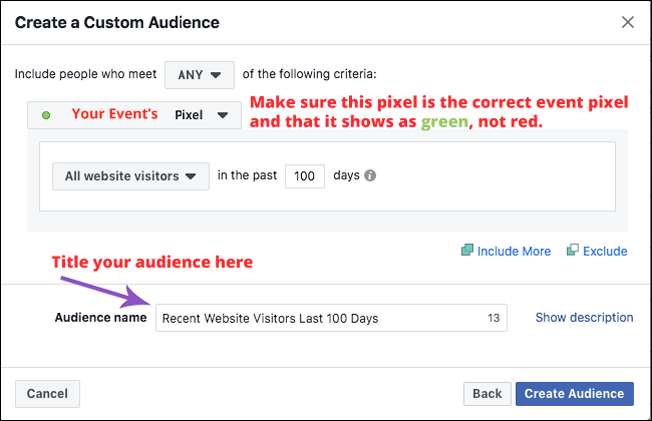This screenshot has height=421, width=652.
Task: Click into the Audience name text field
Action: point(331,318)
